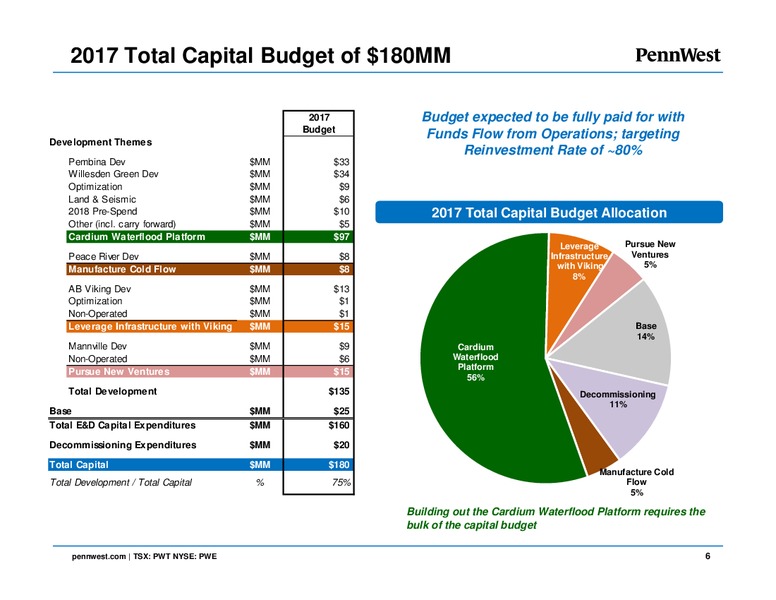Image resolution: width=776 pixels, height=600 pixels.
Task: Click the '75%' ratio value
Action: point(341,482)
